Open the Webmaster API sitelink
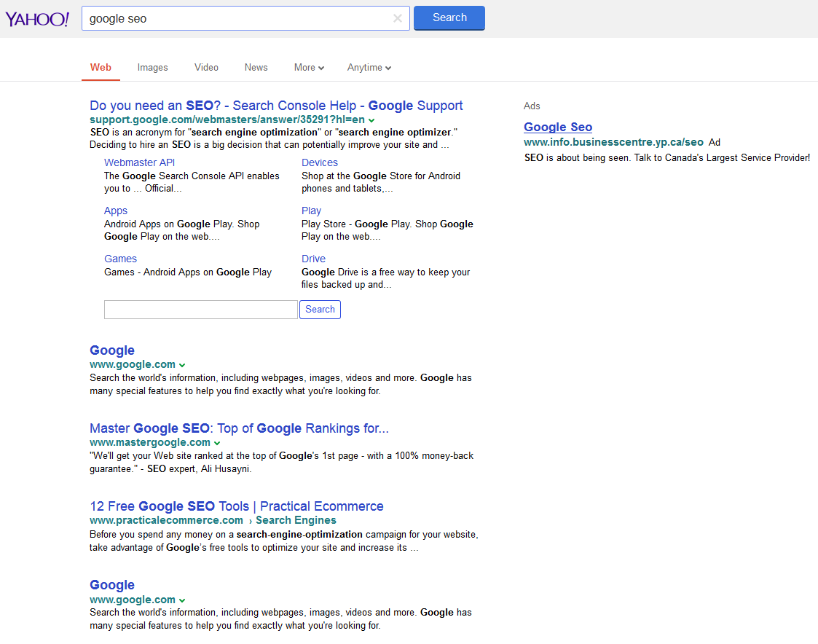The width and height of the screenshot is (818, 644). [139, 162]
